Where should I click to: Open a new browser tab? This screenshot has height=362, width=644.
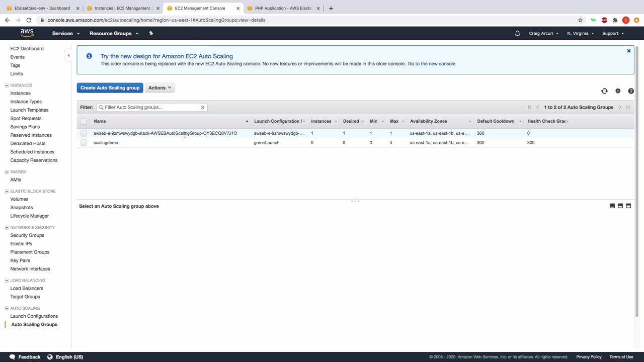pos(331,8)
